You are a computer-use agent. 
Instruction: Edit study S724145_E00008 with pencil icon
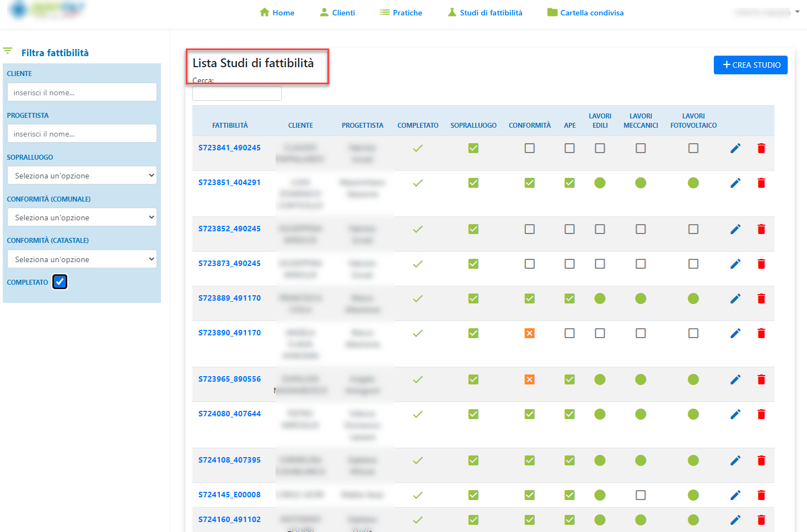coord(735,495)
